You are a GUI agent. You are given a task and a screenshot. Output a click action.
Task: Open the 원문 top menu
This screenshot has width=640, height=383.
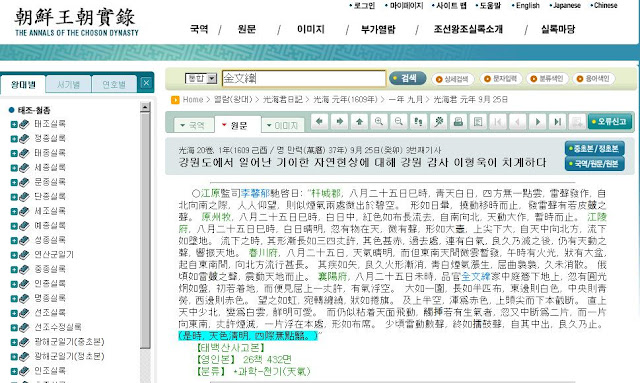click(x=247, y=29)
